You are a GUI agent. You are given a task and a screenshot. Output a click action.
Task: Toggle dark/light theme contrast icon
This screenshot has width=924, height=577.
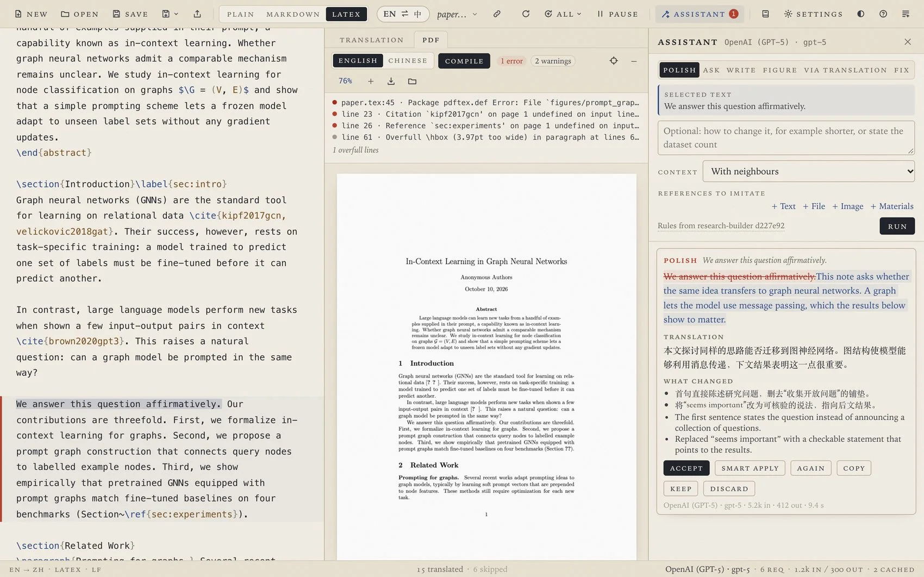(860, 14)
